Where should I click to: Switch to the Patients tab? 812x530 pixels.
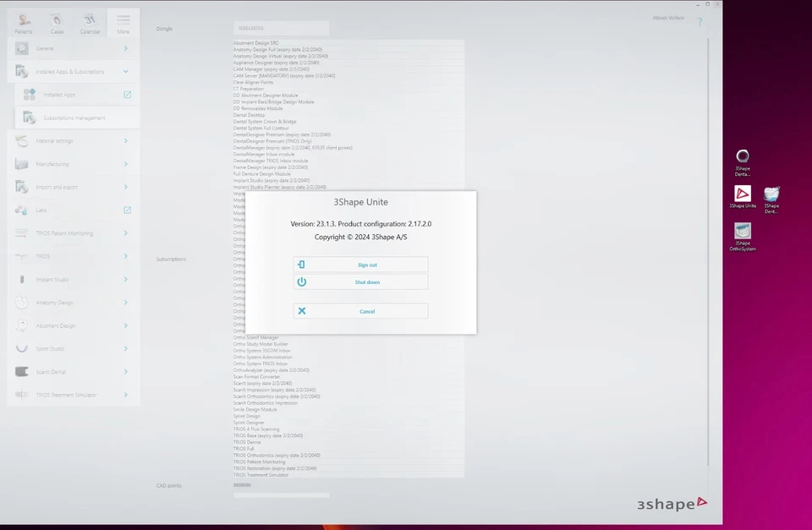pyautogui.click(x=24, y=21)
